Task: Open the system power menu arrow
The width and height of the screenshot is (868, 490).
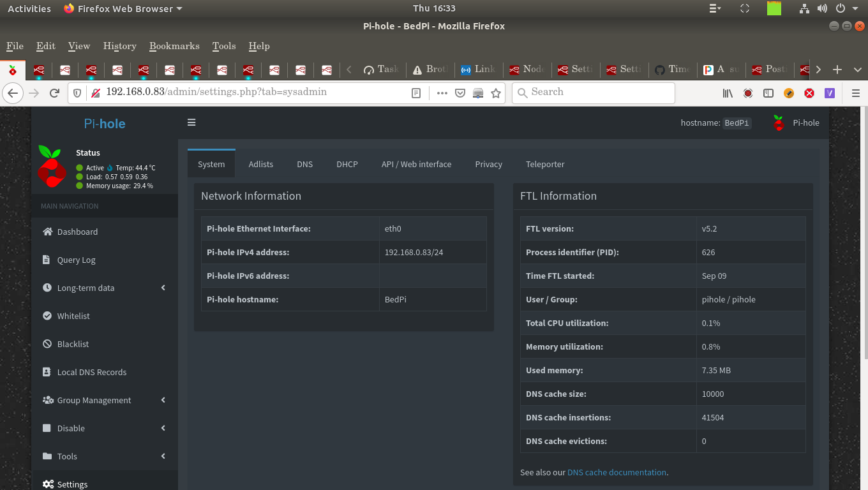Action: [855, 9]
